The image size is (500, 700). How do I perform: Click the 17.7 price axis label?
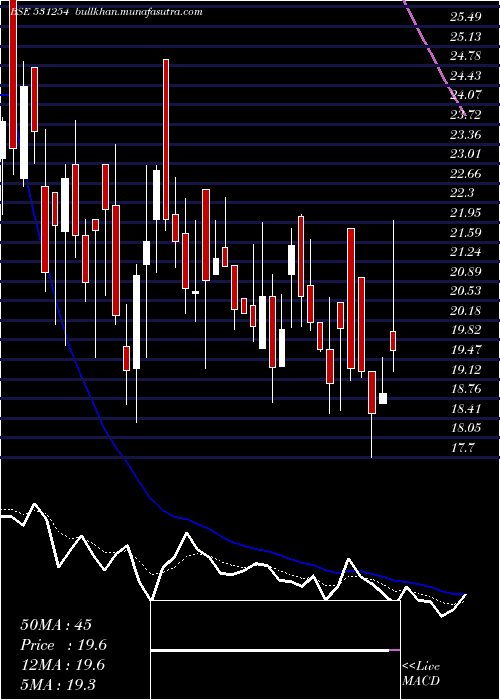click(463, 448)
